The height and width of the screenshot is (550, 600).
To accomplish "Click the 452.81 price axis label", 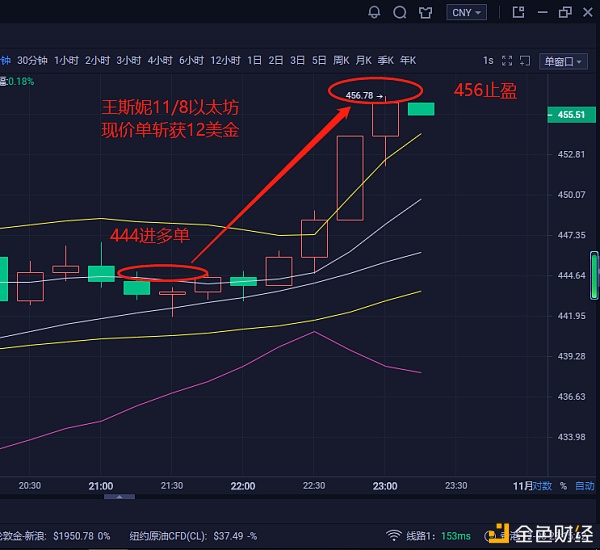I will pos(571,155).
